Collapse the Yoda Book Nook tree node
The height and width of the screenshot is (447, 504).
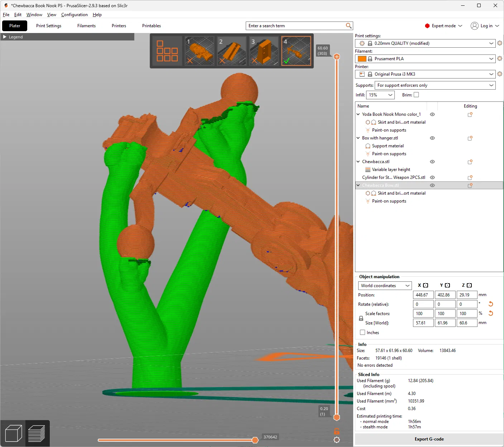[x=358, y=114]
